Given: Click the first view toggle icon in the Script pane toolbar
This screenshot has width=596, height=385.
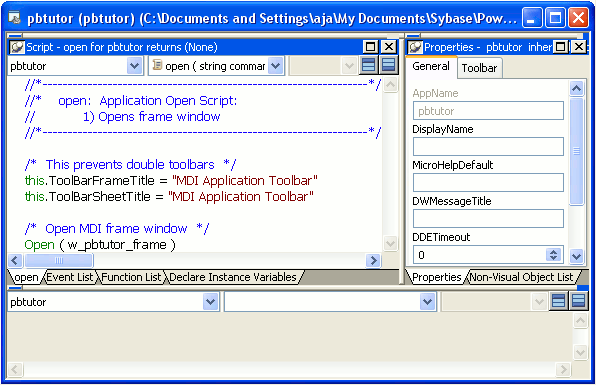Looking at the screenshot, I should click(x=368, y=66).
